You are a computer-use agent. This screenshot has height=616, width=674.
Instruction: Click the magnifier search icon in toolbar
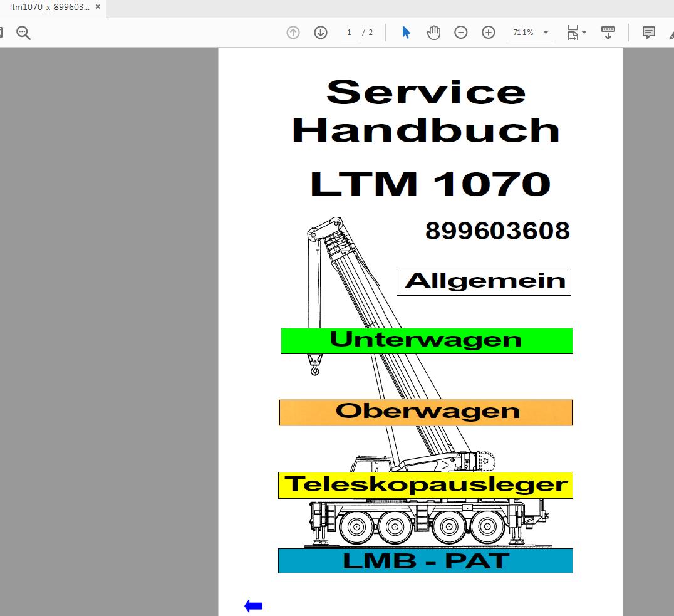[x=23, y=33]
